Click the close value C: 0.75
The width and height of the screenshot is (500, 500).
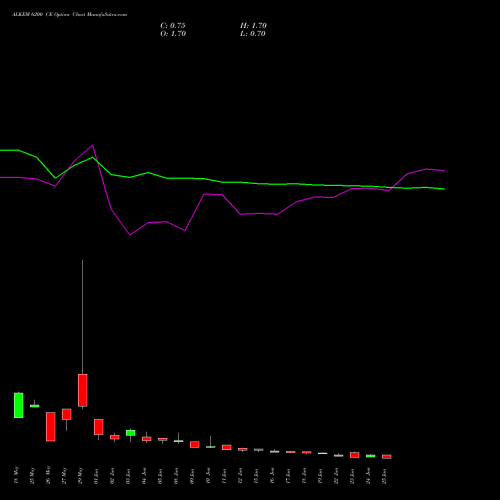click(173, 26)
